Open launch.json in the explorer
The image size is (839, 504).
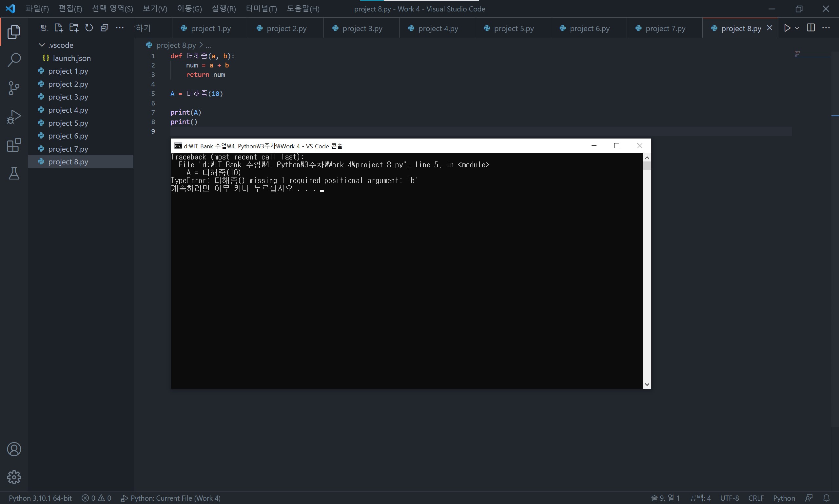72,58
